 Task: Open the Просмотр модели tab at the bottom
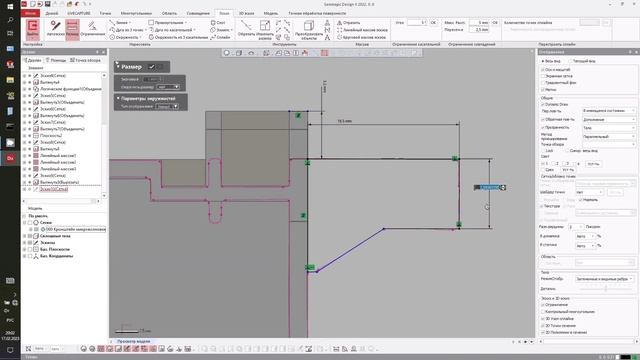point(133,341)
